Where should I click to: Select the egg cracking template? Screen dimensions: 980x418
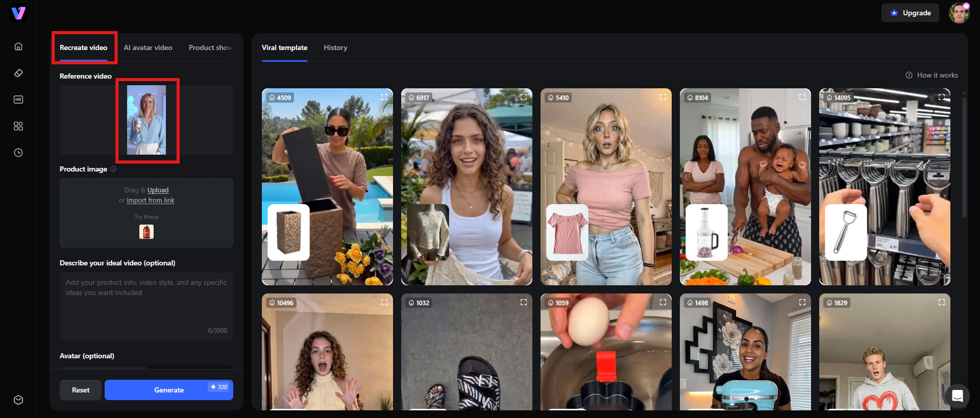click(606, 352)
